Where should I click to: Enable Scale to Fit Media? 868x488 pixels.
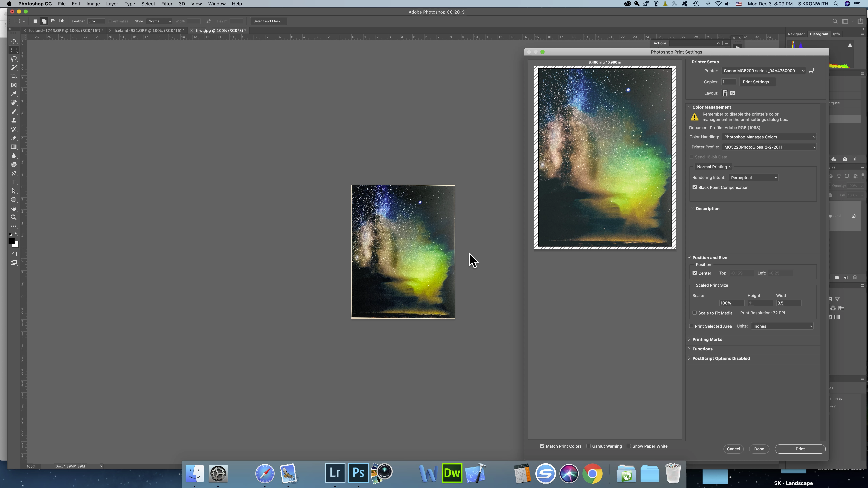click(694, 313)
